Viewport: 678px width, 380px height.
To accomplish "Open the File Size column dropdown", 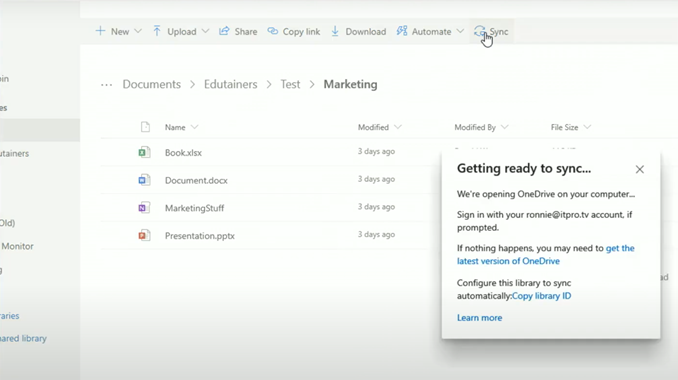I will [x=587, y=127].
